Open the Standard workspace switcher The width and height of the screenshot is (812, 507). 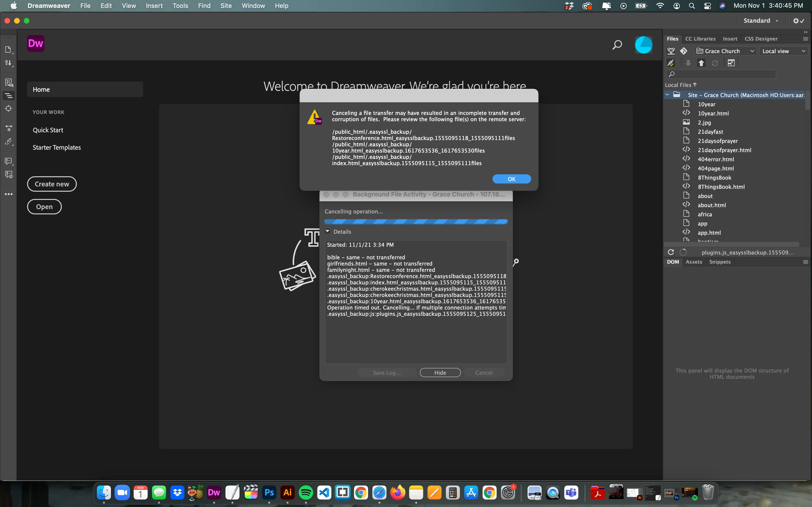point(760,21)
